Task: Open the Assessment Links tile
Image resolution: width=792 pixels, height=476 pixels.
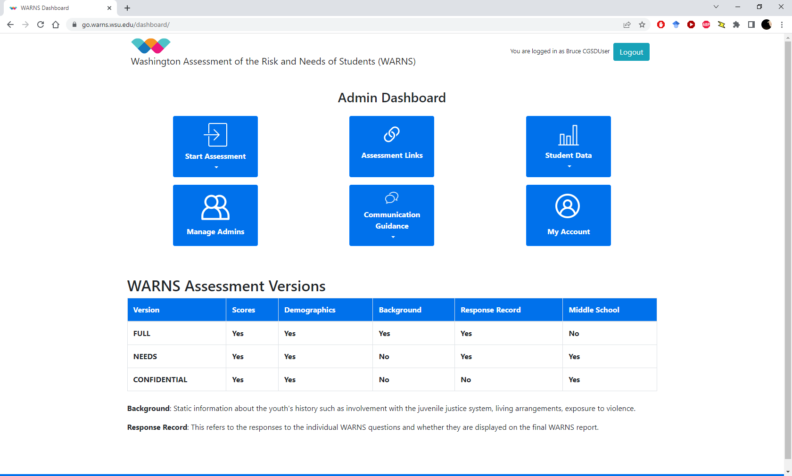Action: click(x=391, y=146)
